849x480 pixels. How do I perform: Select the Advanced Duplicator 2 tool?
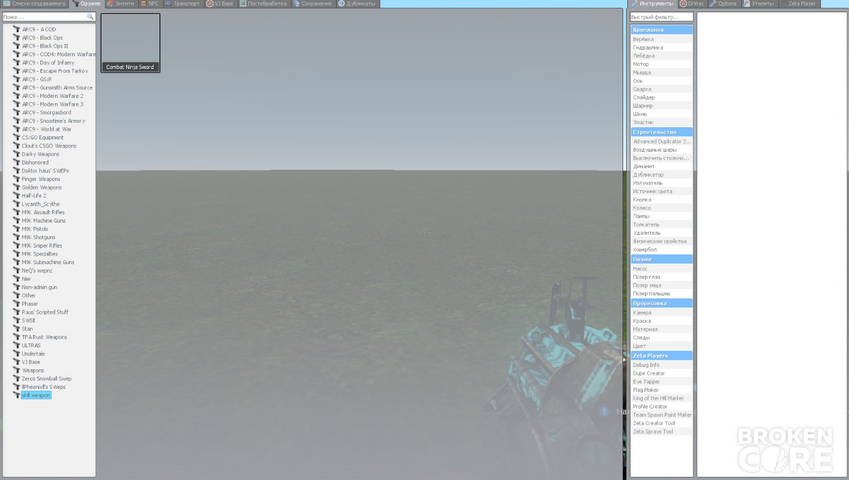coord(661,141)
